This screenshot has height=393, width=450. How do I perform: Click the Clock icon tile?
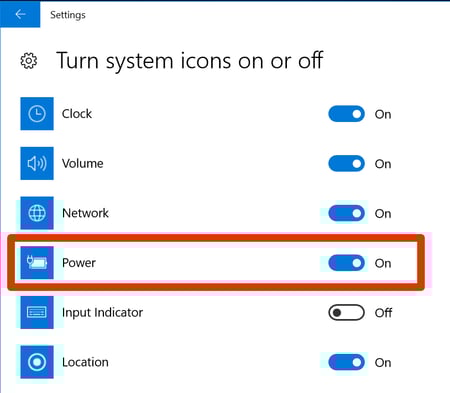[37, 114]
